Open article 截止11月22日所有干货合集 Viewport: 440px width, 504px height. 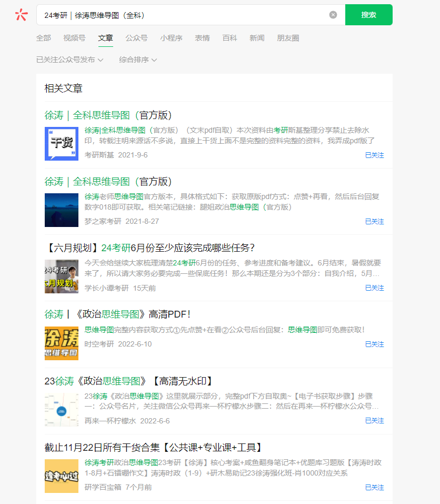tap(154, 447)
